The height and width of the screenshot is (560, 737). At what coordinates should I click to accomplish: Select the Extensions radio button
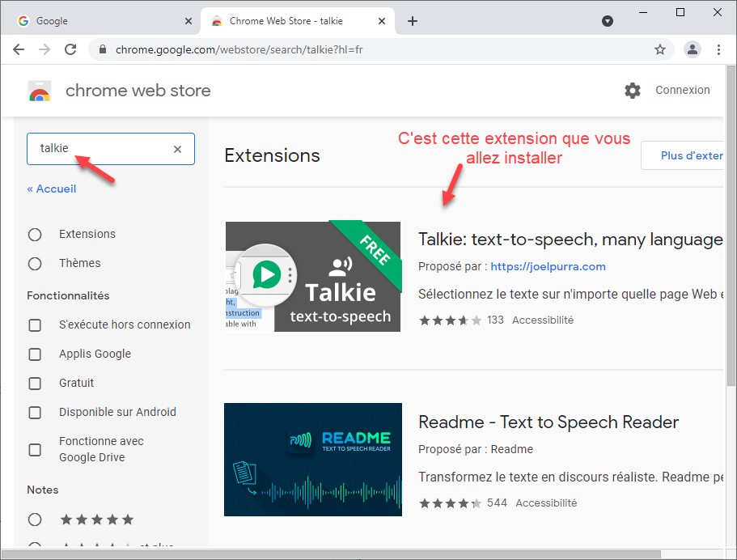(x=35, y=235)
